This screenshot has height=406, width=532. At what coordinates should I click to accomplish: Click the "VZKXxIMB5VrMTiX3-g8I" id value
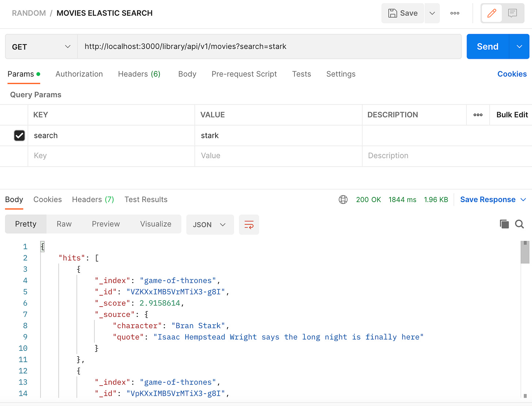[176, 292]
